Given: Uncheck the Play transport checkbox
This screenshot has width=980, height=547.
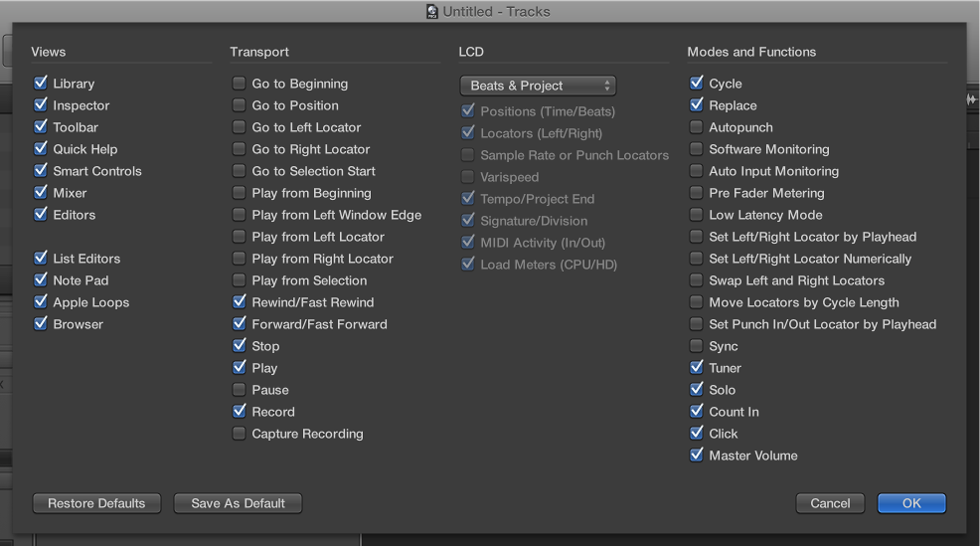Looking at the screenshot, I should [x=239, y=368].
